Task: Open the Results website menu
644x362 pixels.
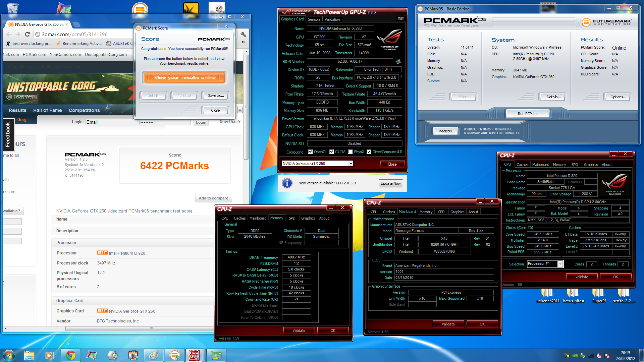Action: point(17,110)
